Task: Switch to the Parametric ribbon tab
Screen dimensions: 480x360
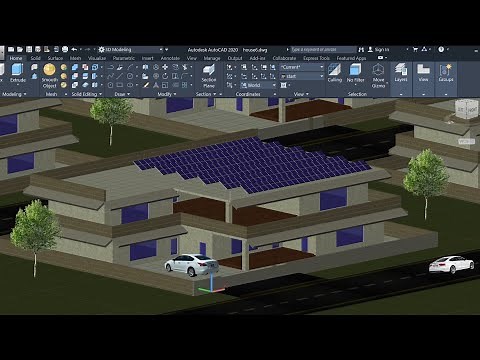Action: pyautogui.click(x=124, y=58)
